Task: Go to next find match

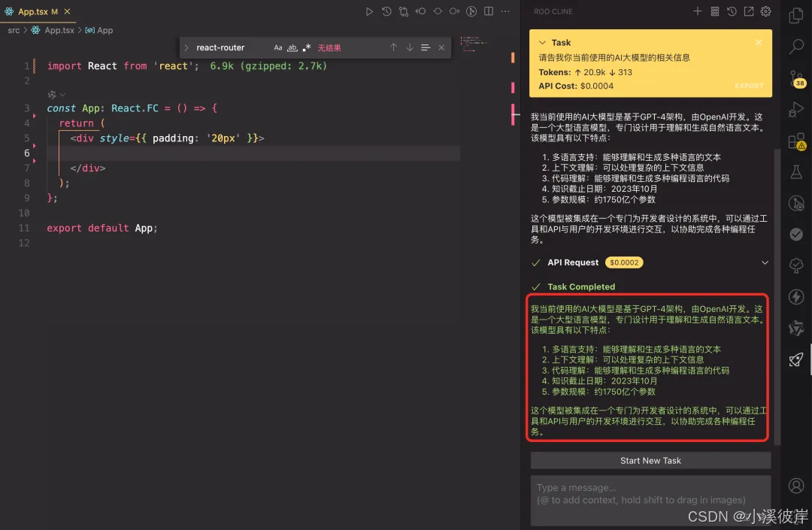Action: pos(410,47)
